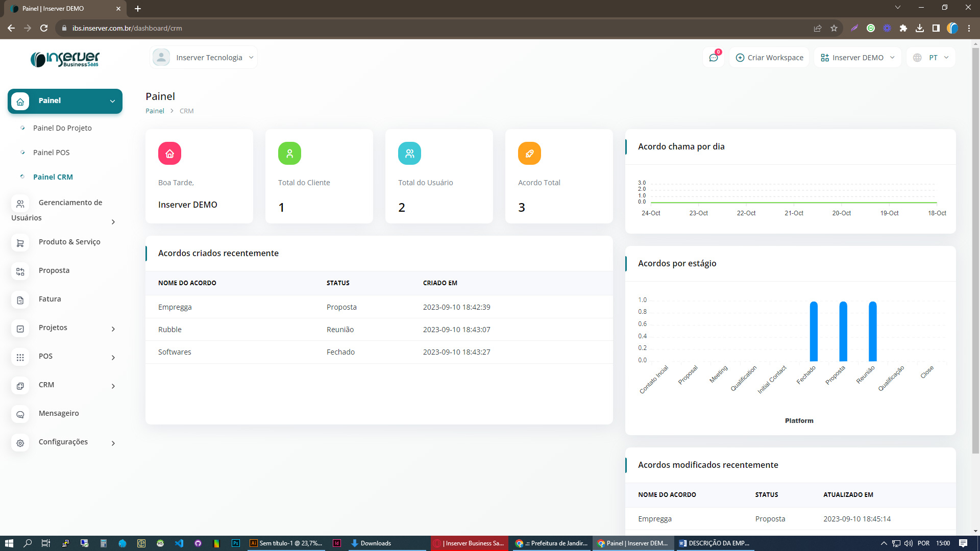Bookmark page with the star icon
Image resolution: width=980 pixels, height=551 pixels.
click(834, 28)
